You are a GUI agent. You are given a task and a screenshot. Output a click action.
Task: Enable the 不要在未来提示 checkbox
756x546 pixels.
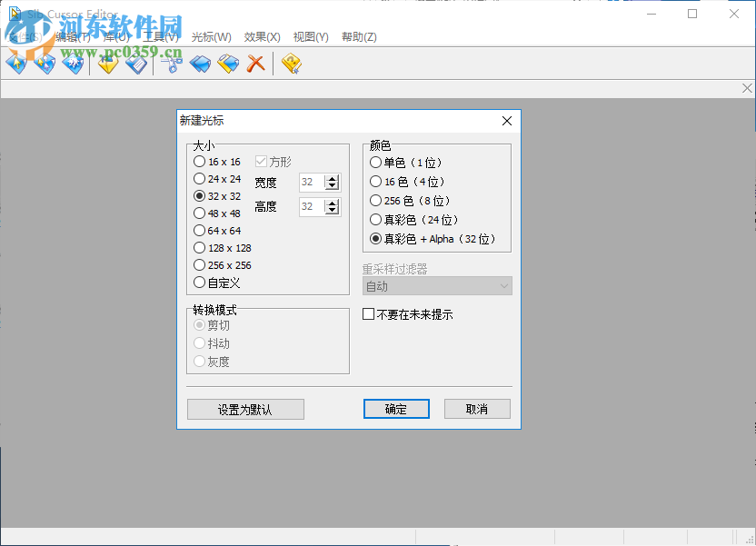pyautogui.click(x=368, y=315)
